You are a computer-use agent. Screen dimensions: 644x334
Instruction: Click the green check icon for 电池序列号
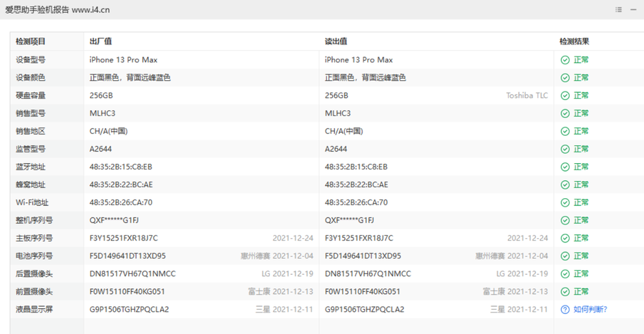(x=565, y=256)
